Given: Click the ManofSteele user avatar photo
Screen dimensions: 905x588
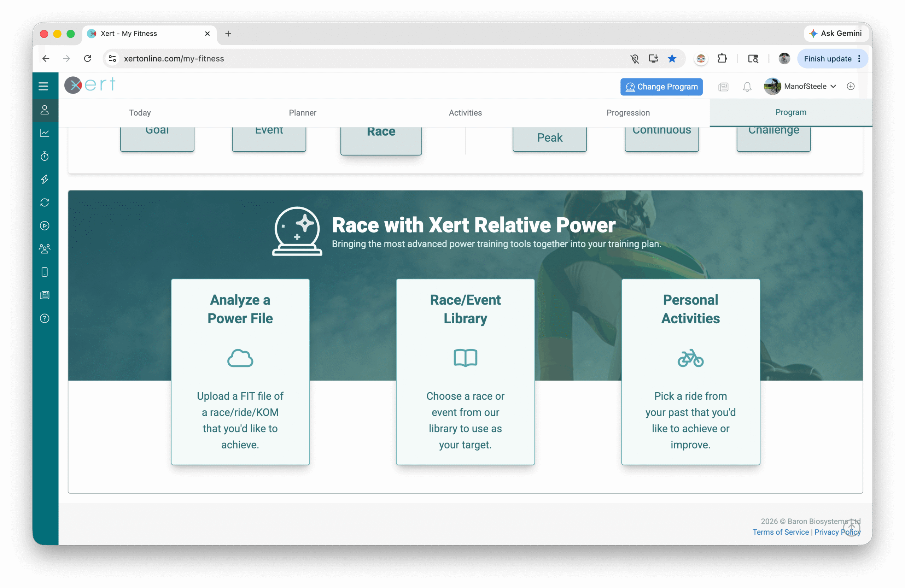Looking at the screenshot, I should pos(772,86).
